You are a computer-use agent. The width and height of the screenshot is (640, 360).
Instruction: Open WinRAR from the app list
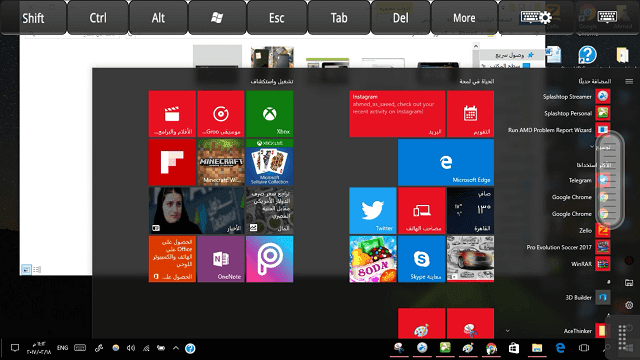click(x=590, y=264)
